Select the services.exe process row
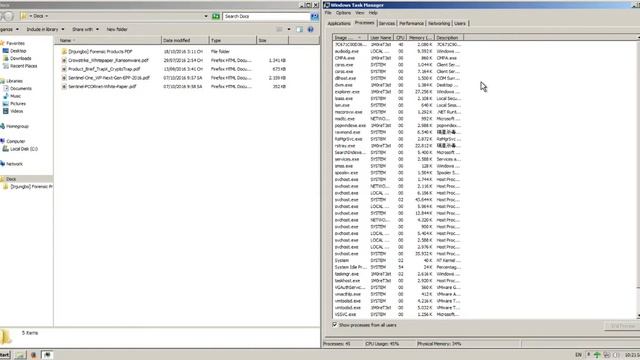 (x=398, y=159)
